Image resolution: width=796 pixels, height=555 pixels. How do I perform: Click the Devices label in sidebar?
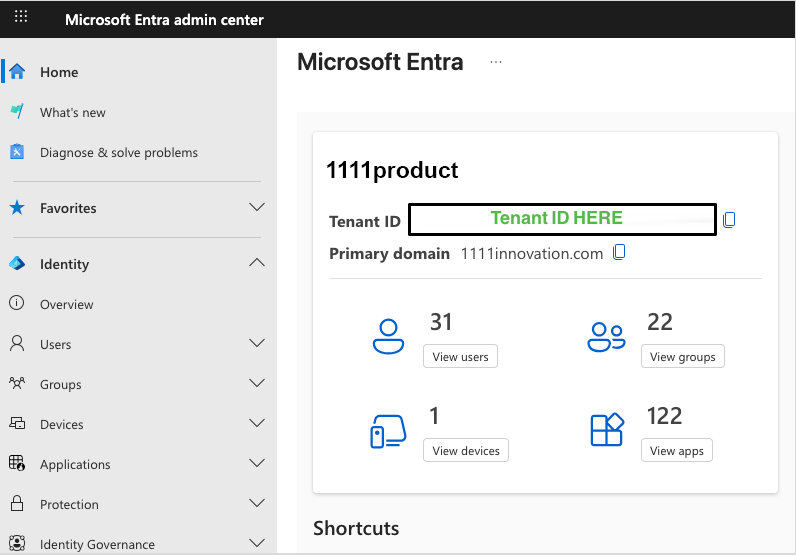61,425
